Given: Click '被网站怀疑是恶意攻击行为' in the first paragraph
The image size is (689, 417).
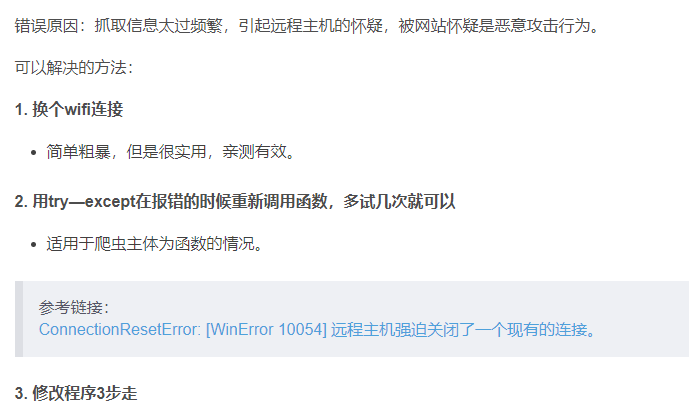Looking at the screenshot, I should (x=494, y=25).
